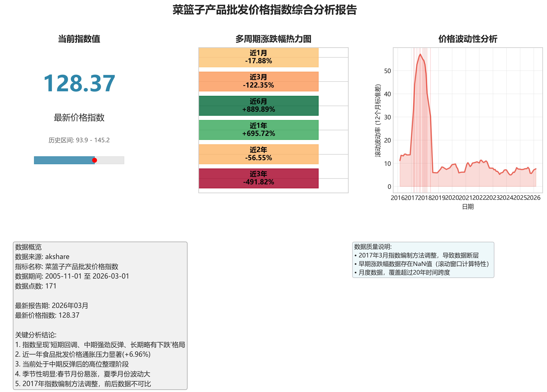
Task: Click the 价格波动性分析 chart title
Action: point(468,39)
